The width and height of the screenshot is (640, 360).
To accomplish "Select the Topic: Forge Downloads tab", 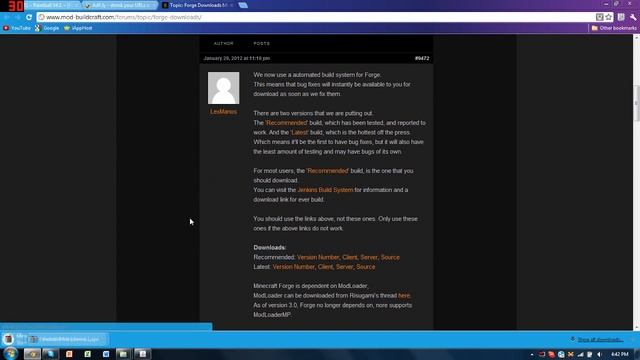I will 198,5.
